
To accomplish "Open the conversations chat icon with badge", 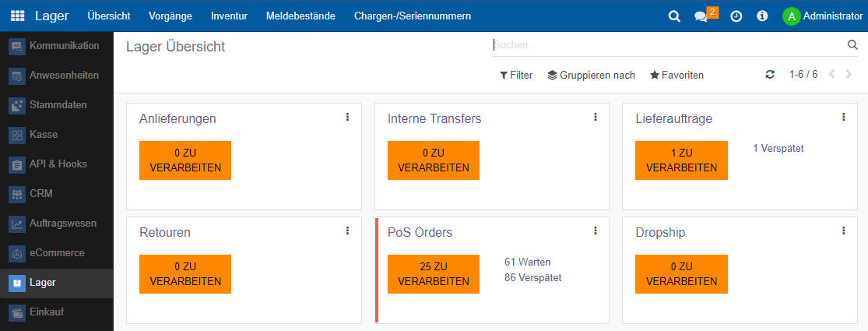I will [x=701, y=16].
